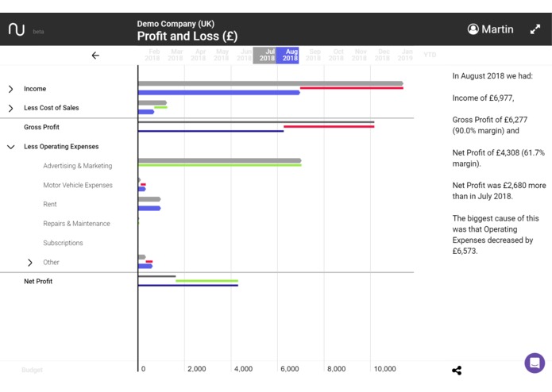Click the 'Net Profit was £2,680 more' text

(500, 185)
